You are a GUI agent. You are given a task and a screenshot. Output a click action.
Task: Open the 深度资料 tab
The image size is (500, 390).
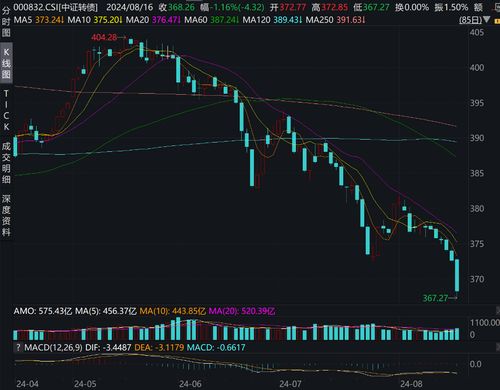(6, 215)
